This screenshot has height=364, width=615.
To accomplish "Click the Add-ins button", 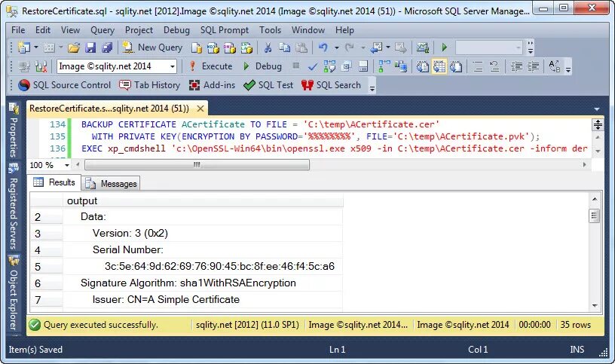I will pos(212,85).
